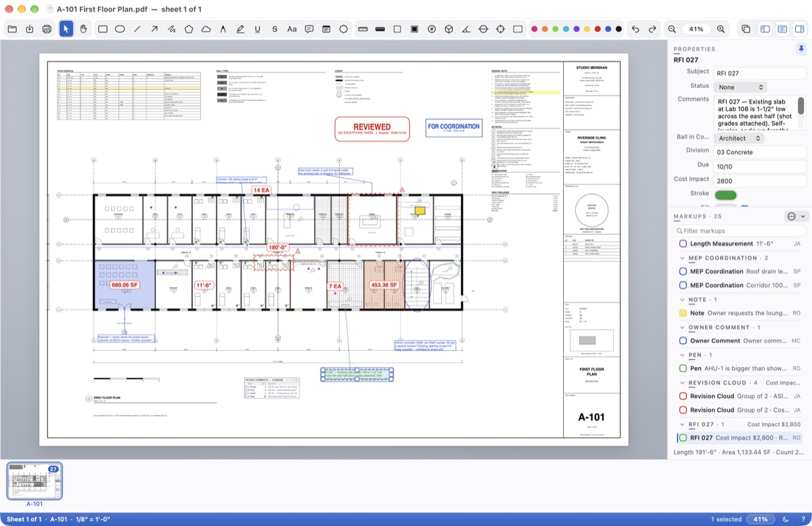Click the export/download icon
The height and width of the screenshot is (526, 812).
[30, 29]
